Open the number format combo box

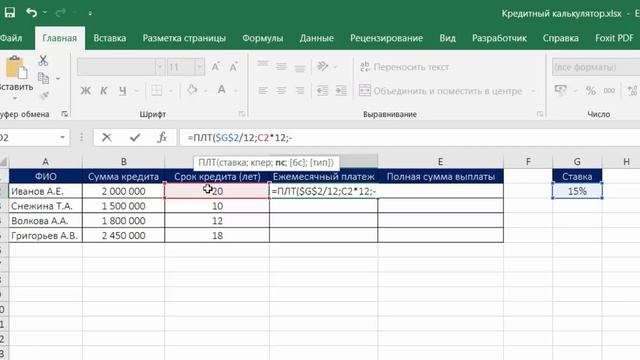point(596,67)
